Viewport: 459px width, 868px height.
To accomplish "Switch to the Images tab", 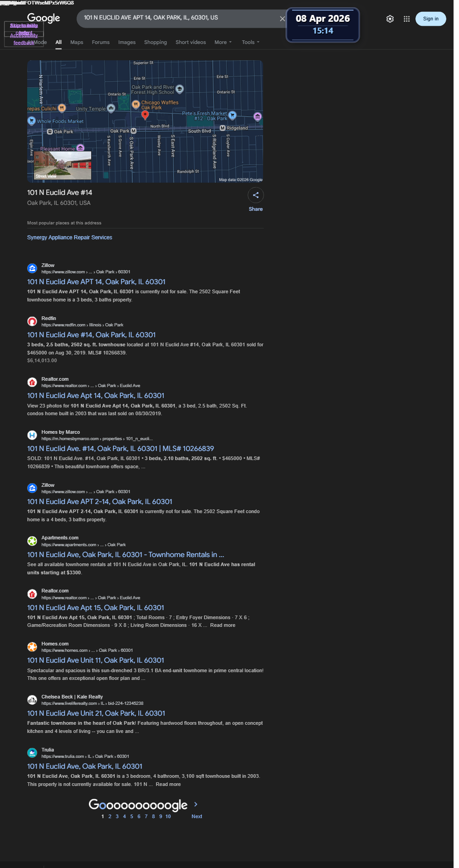I will (x=127, y=42).
